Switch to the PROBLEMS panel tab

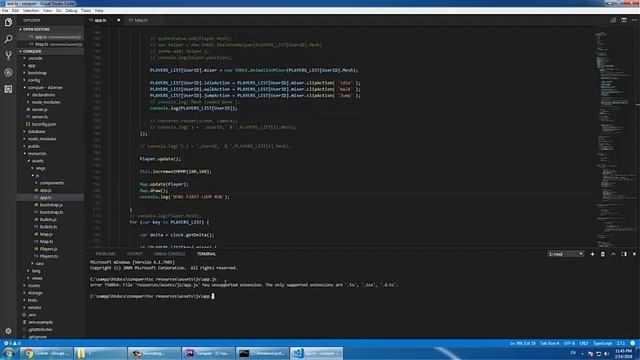[105, 254]
